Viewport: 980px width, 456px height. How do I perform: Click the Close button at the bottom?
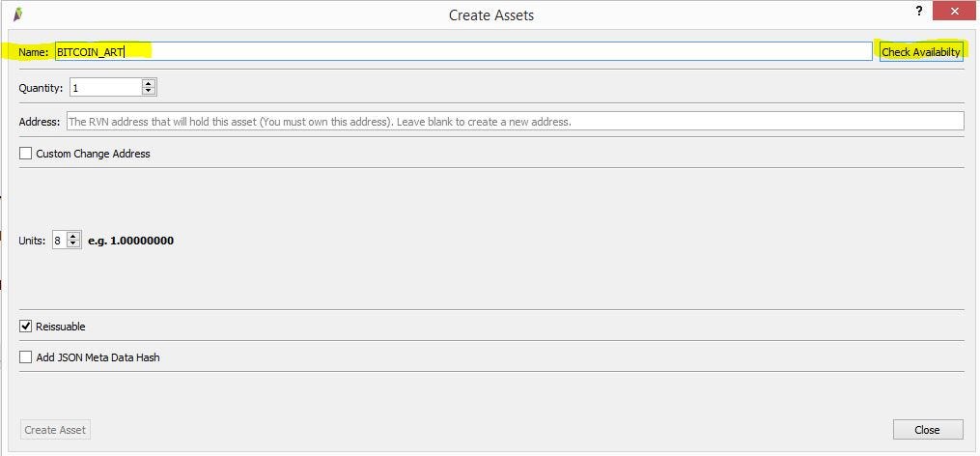click(928, 430)
